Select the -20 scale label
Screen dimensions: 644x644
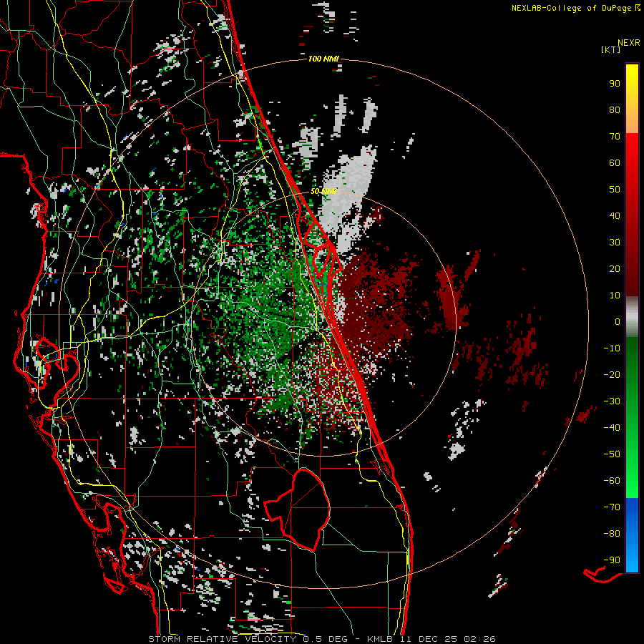click(612, 374)
